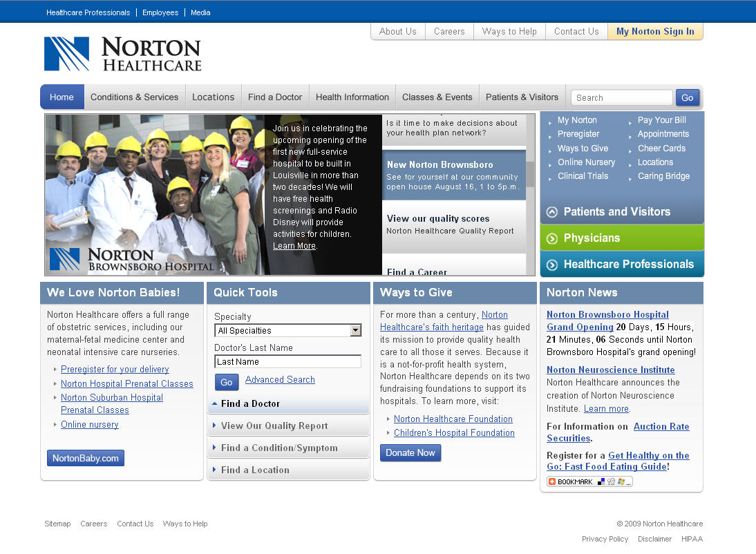This screenshot has height=554, width=756.
Task: Open the Bookmark share button
Action: pyautogui.click(x=589, y=481)
